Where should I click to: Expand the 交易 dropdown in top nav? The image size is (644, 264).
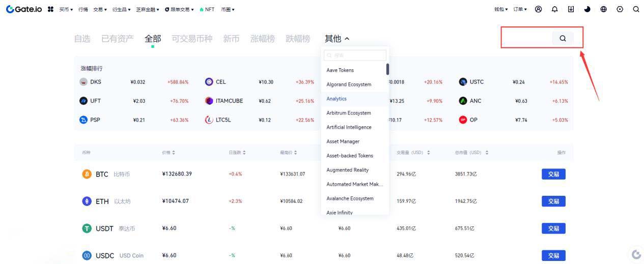click(x=100, y=9)
